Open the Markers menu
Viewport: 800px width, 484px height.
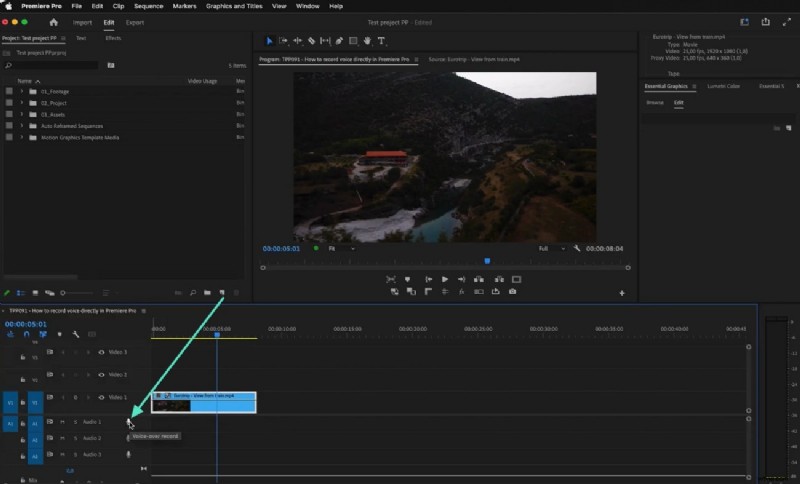(184, 6)
